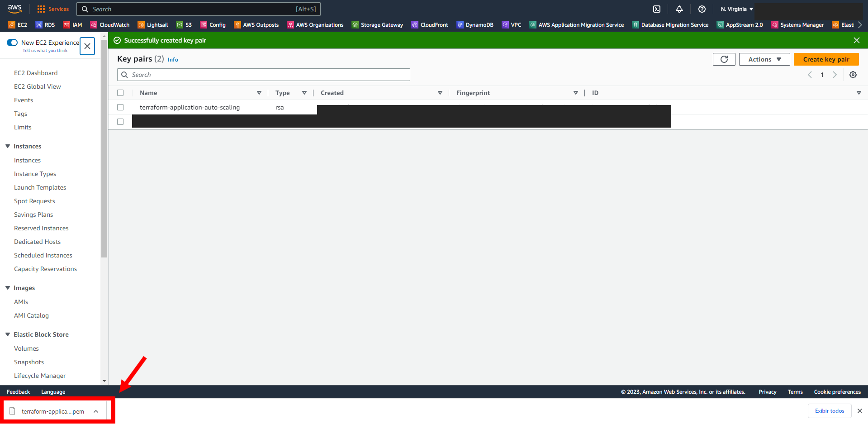Viewport: 868px width, 424px height.
Task: Open AMIs in sidebar
Action: (21, 302)
